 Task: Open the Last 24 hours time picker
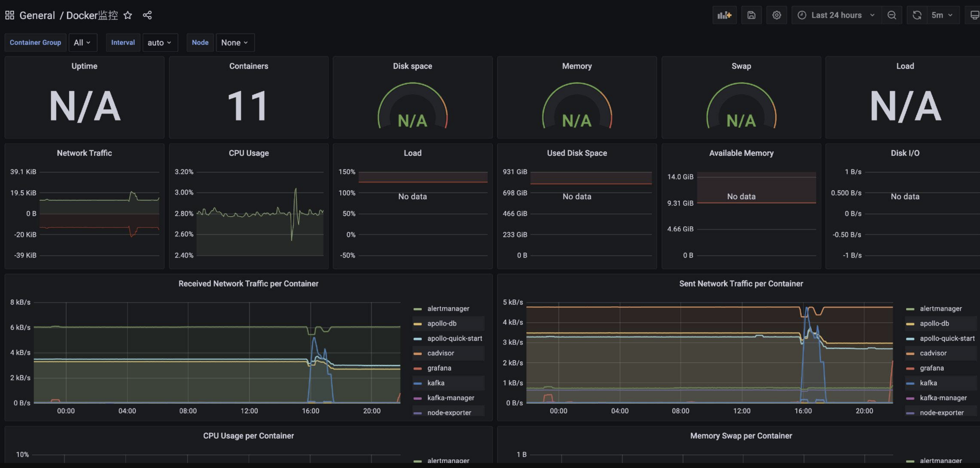[x=836, y=15]
